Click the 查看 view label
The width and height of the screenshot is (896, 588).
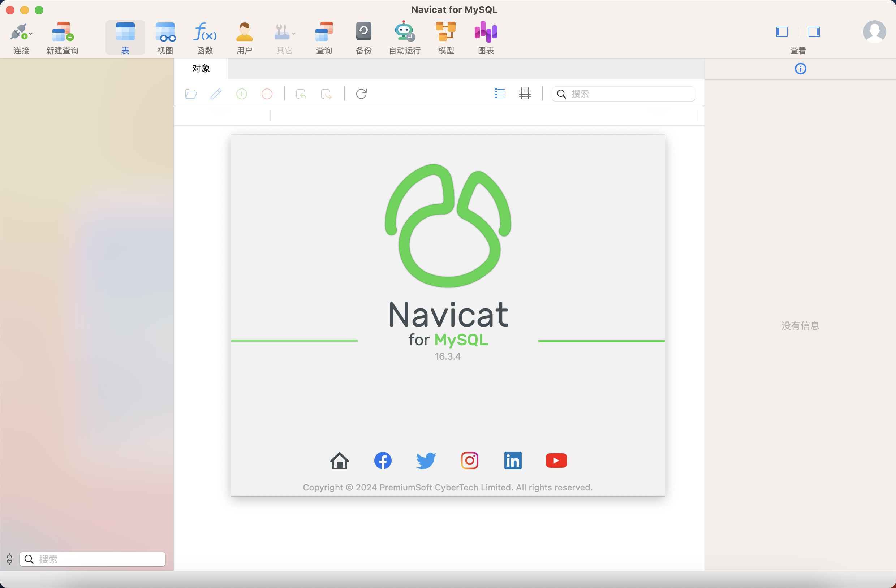pos(798,51)
